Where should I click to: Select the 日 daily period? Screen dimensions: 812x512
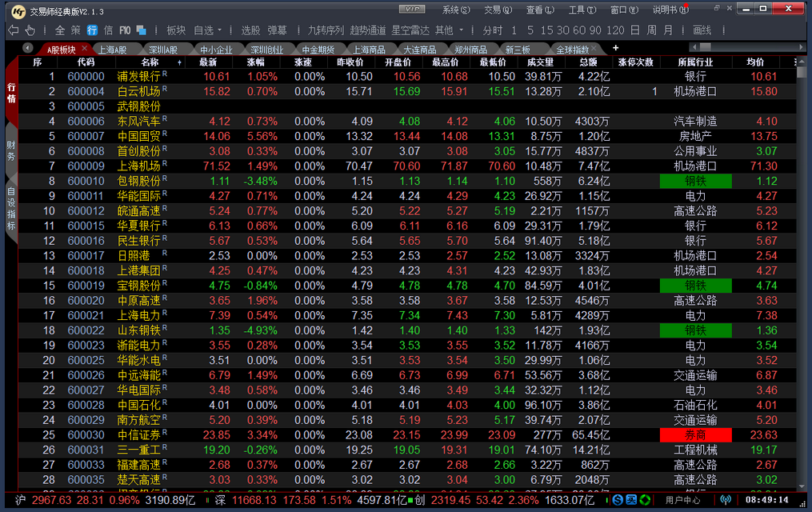[635, 30]
